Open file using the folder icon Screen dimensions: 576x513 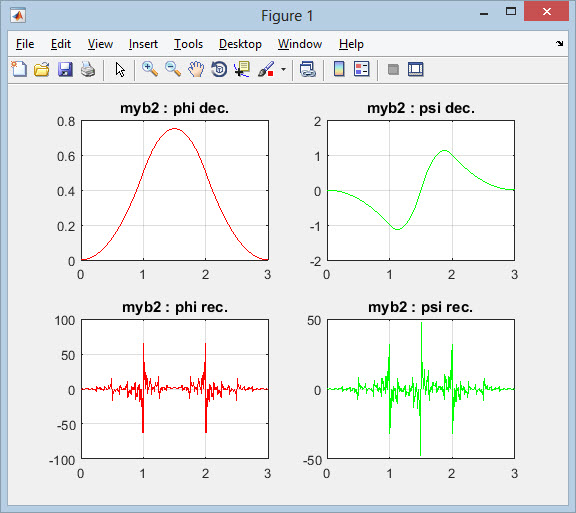42,69
